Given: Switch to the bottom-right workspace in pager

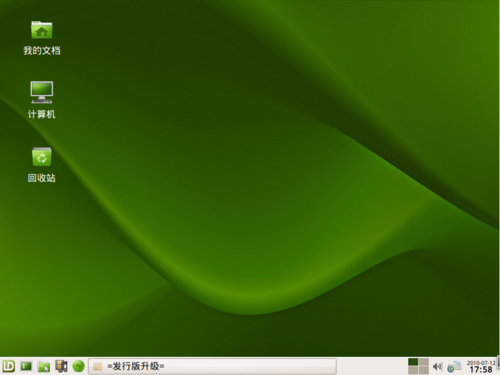Looking at the screenshot, I should click(x=424, y=370).
